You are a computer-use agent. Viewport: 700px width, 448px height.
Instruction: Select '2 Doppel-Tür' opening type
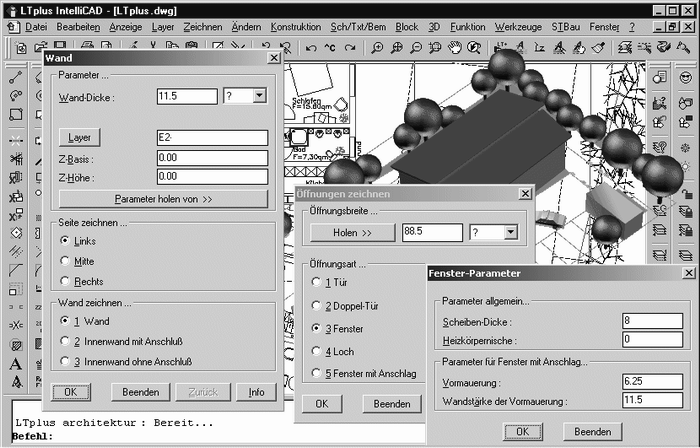pos(316,306)
